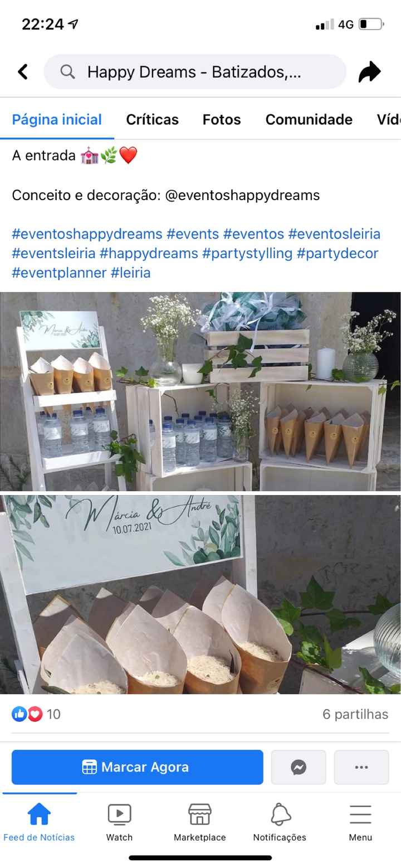Tap the Marcar Agora button

pyautogui.click(x=138, y=767)
